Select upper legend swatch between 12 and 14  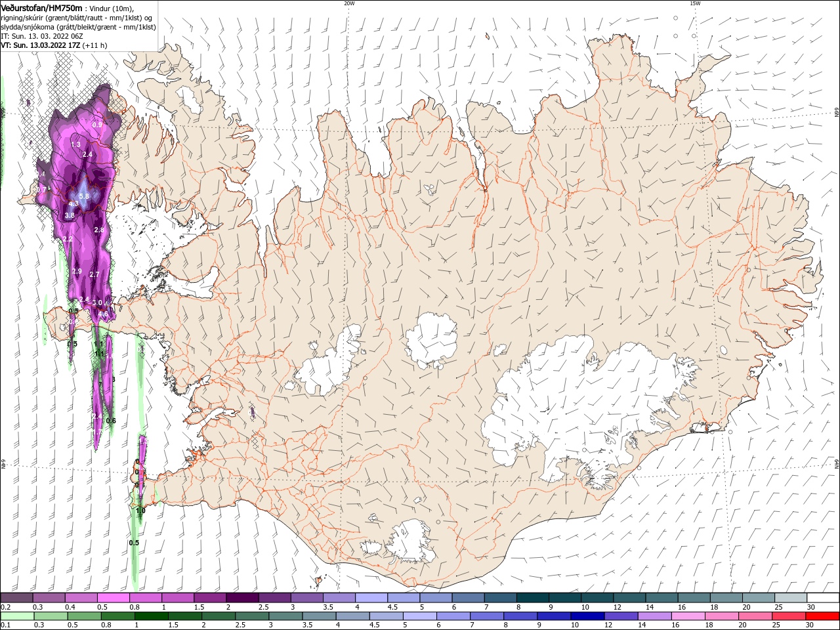point(628,598)
